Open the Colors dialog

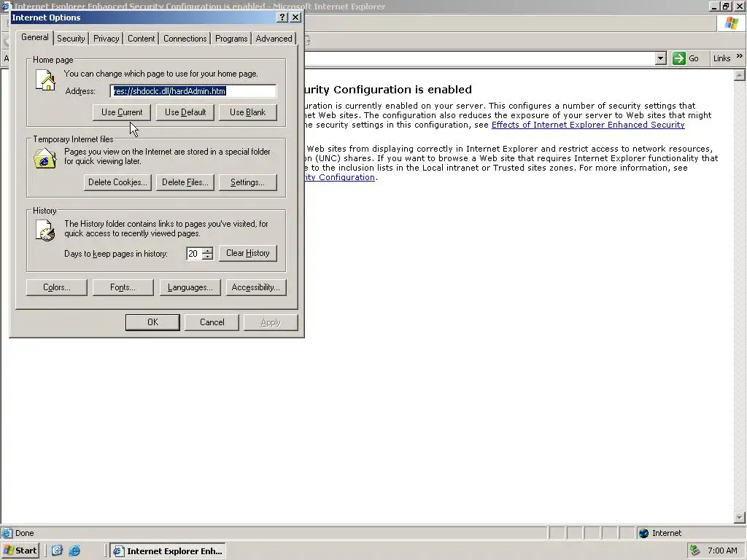57,287
